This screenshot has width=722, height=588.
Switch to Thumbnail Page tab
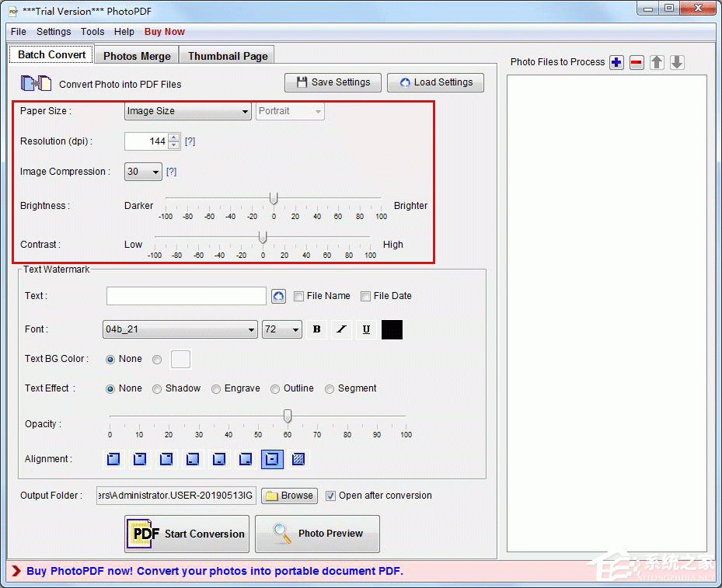[x=228, y=56]
